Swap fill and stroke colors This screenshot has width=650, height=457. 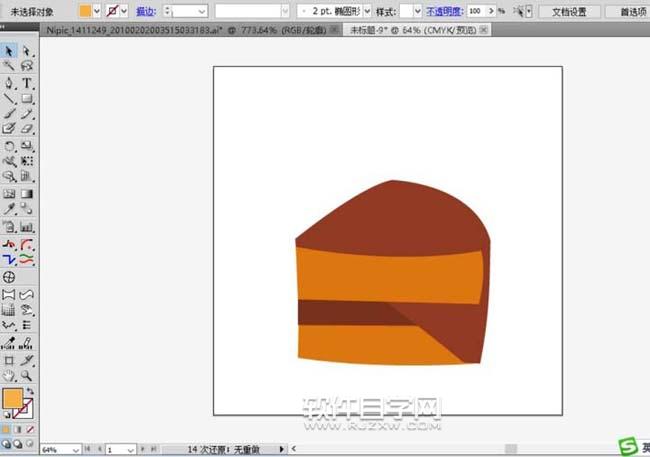[x=30, y=391]
